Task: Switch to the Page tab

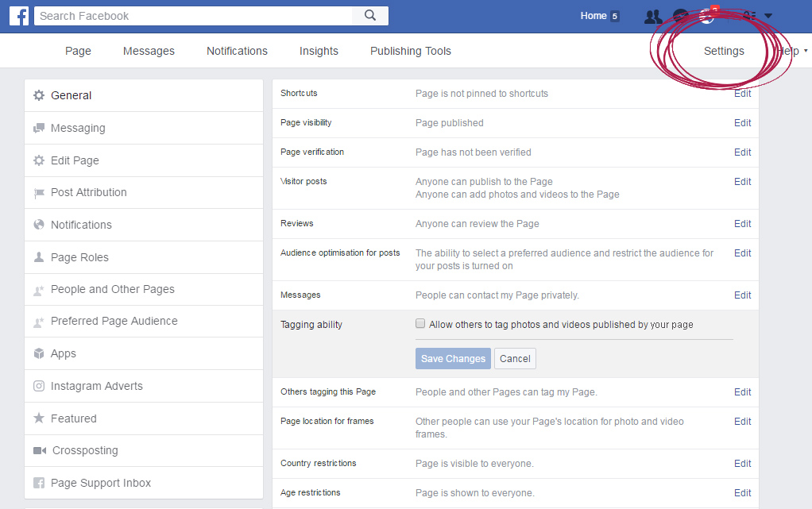Action: coord(78,51)
